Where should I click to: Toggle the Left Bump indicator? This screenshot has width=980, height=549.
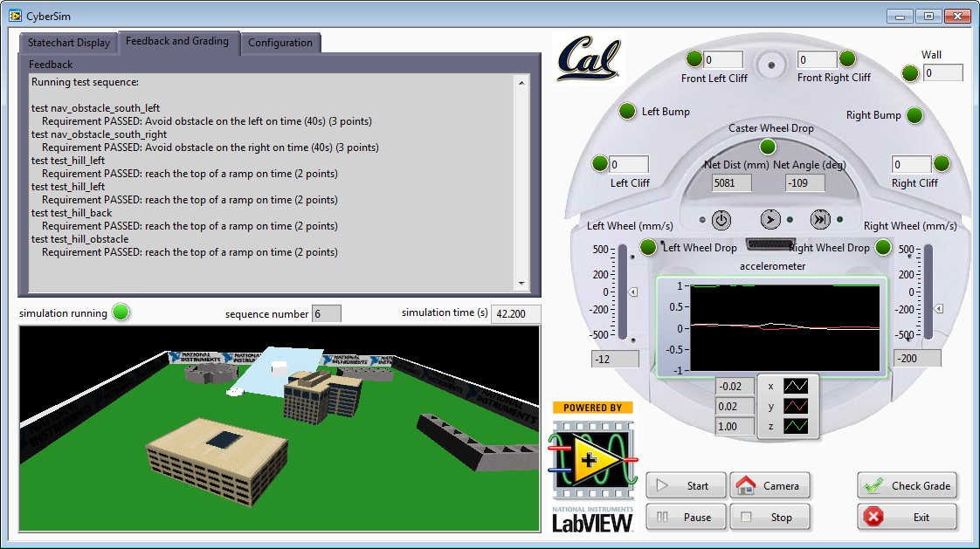coord(628,112)
